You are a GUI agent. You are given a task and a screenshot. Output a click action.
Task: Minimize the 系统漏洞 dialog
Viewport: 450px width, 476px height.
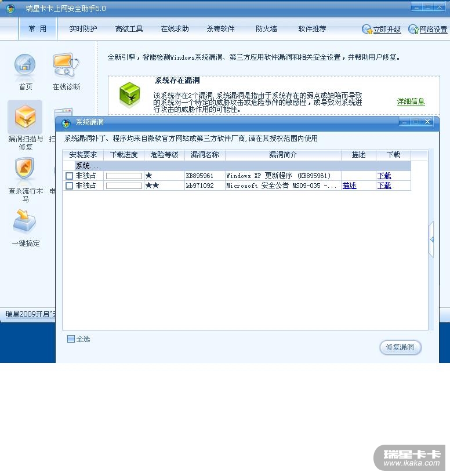404,122
